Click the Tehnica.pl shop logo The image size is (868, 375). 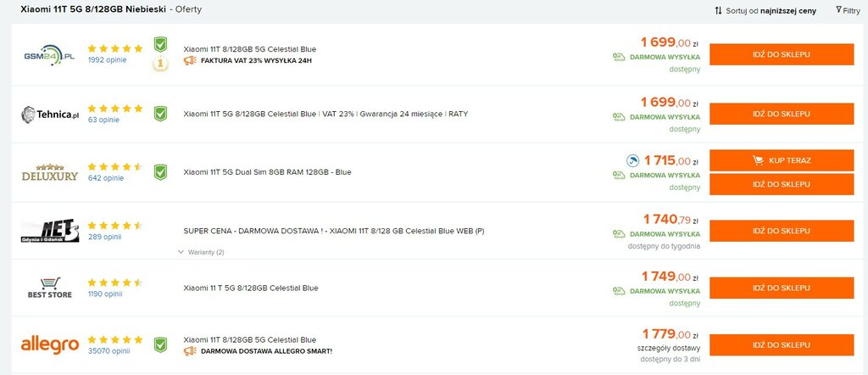[50, 114]
